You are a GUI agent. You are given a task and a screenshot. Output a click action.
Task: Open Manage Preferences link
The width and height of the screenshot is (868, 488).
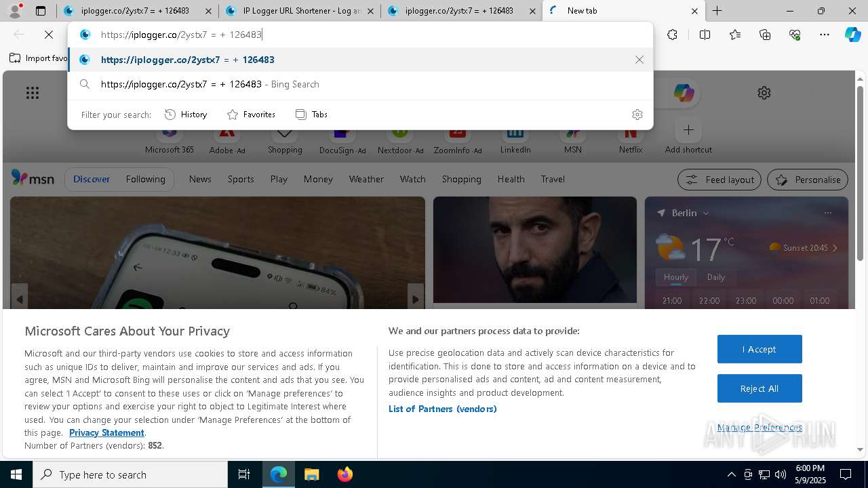(759, 427)
